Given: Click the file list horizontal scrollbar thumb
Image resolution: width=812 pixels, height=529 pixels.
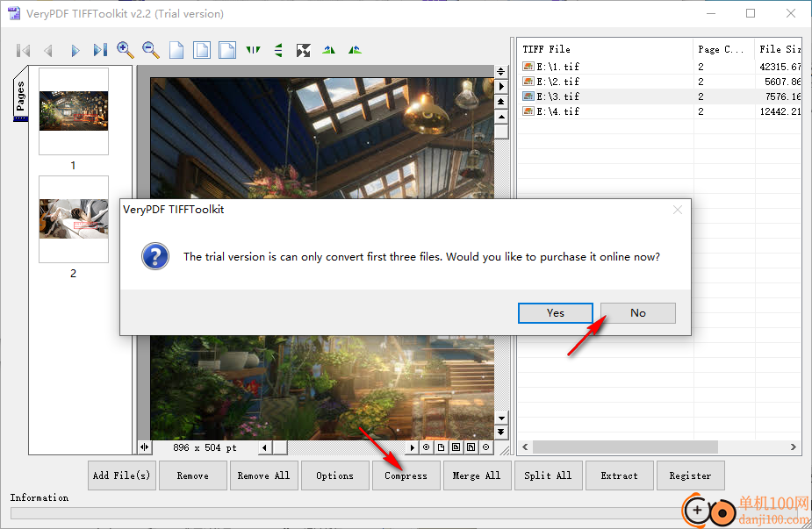Looking at the screenshot, I should coord(625,447).
